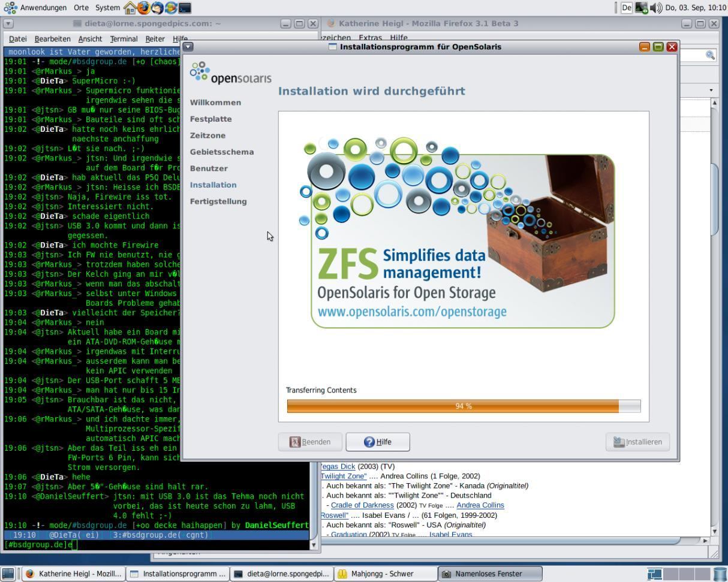Close the OpenSolaris installer window

coord(672,47)
